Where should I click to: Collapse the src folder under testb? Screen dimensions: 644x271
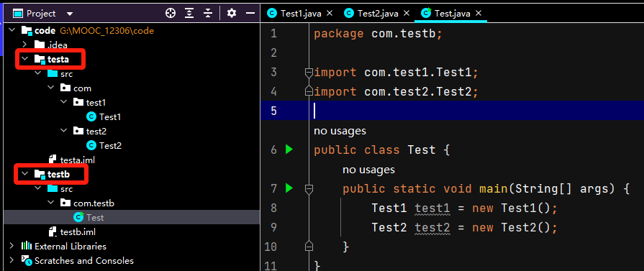[38, 189]
